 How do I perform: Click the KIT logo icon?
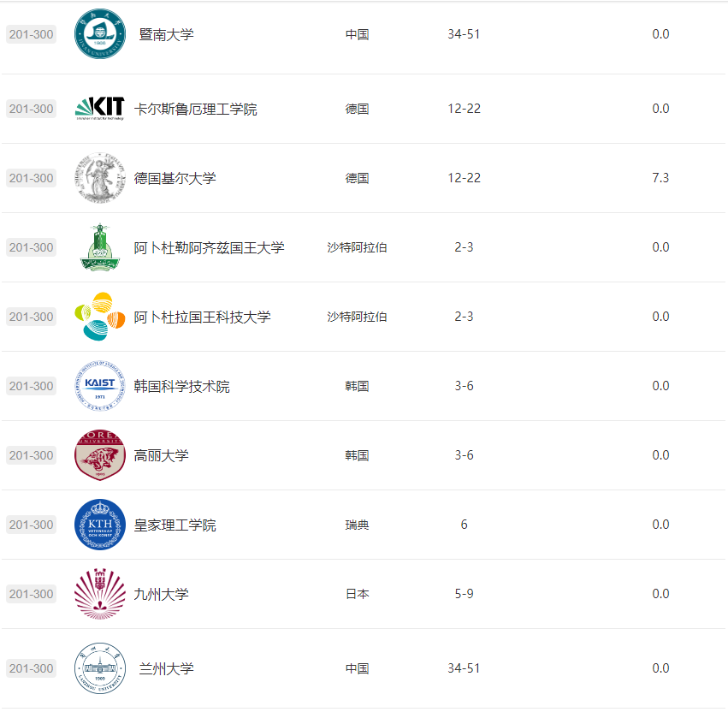coord(100,109)
